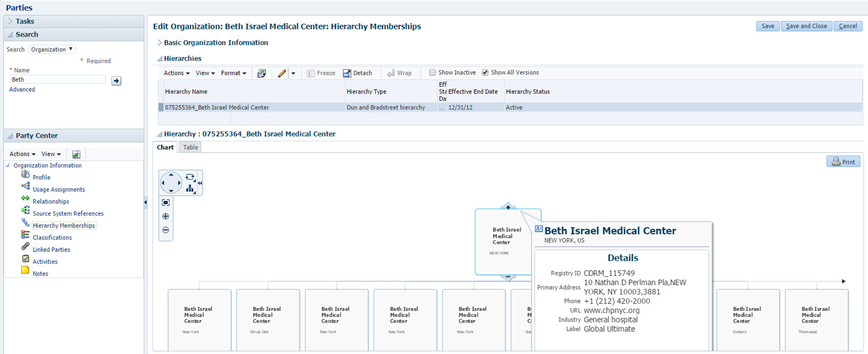This screenshot has height=354, width=868.
Task: Toggle the Show Inactive checkbox
Action: pos(433,72)
